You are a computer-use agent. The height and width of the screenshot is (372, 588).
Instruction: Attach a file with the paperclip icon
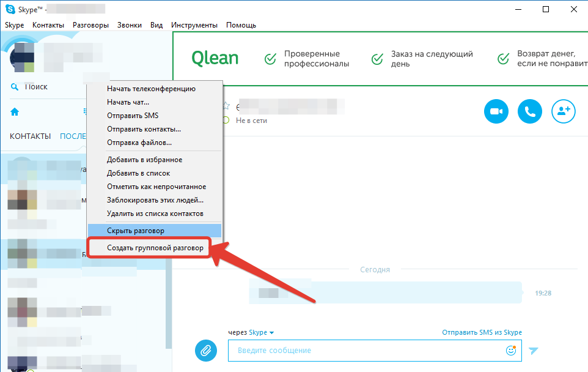click(x=206, y=351)
